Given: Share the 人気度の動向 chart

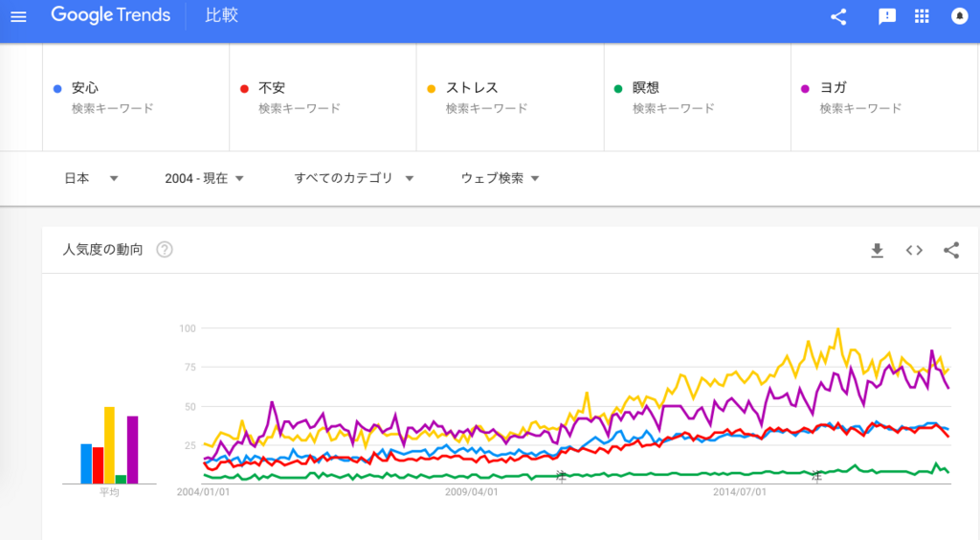Looking at the screenshot, I should tap(951, 250).
